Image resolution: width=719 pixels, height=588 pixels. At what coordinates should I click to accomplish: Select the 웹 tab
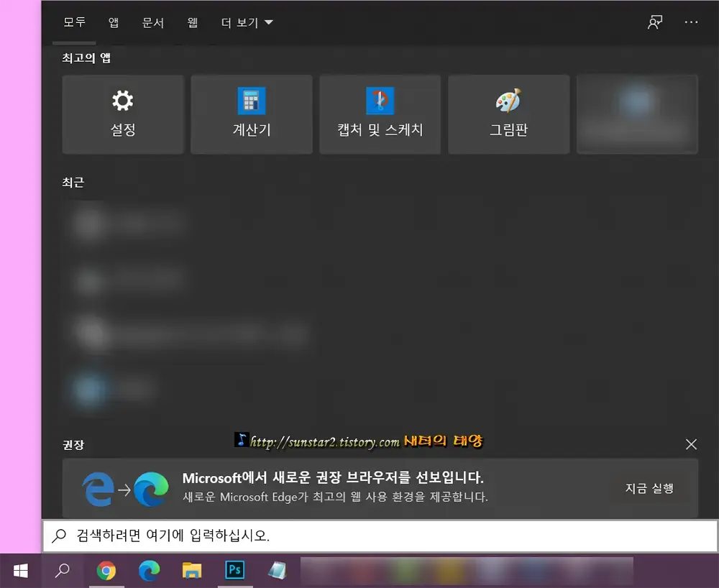[x=192, y=22]
